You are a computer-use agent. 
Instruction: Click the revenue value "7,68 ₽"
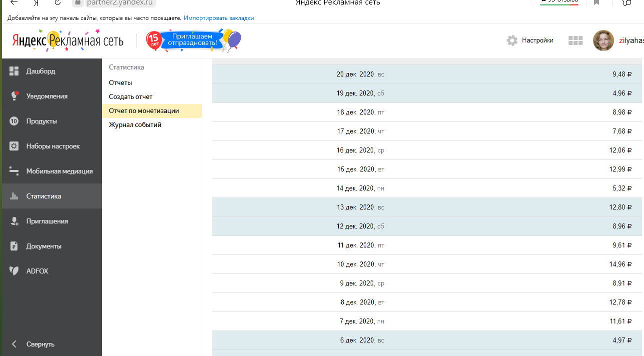pos(622,131)
